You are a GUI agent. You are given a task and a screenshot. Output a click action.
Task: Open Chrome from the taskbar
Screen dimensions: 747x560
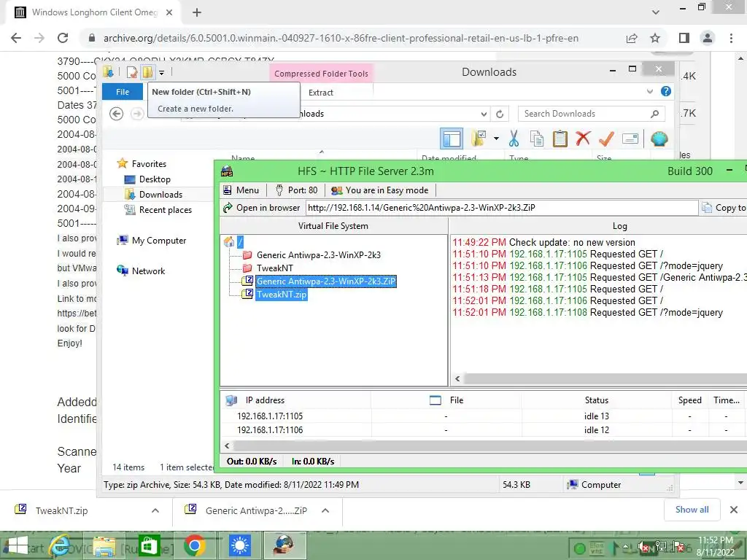(194, 545)
